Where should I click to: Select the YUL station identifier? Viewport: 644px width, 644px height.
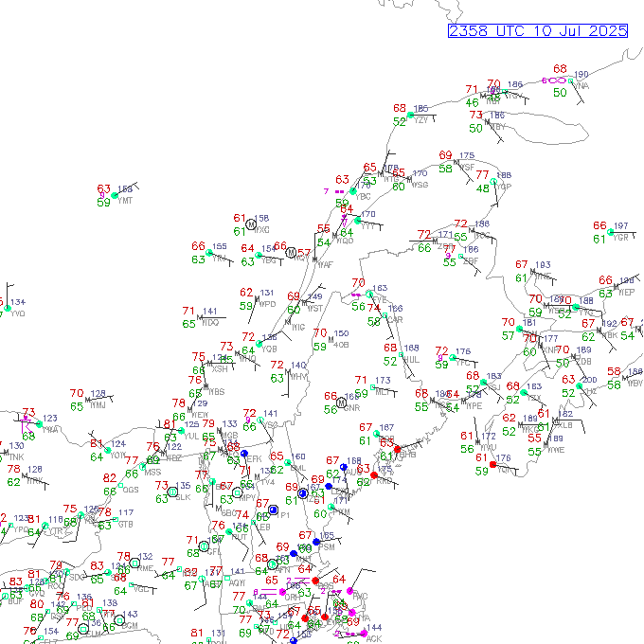click(191, 436)
